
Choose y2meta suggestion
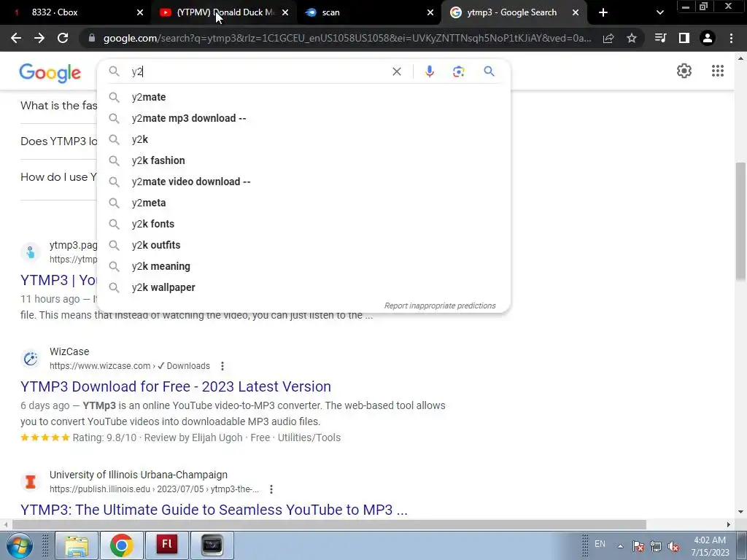[x=303, y=203]
